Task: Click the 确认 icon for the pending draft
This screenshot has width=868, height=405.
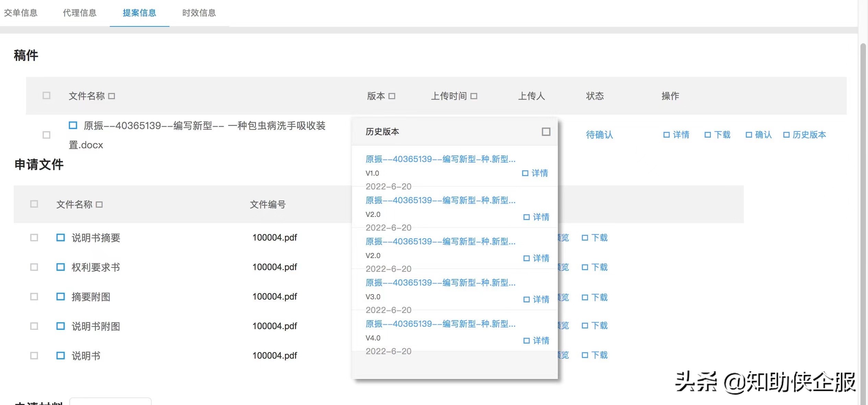Action: coord(758,135)
